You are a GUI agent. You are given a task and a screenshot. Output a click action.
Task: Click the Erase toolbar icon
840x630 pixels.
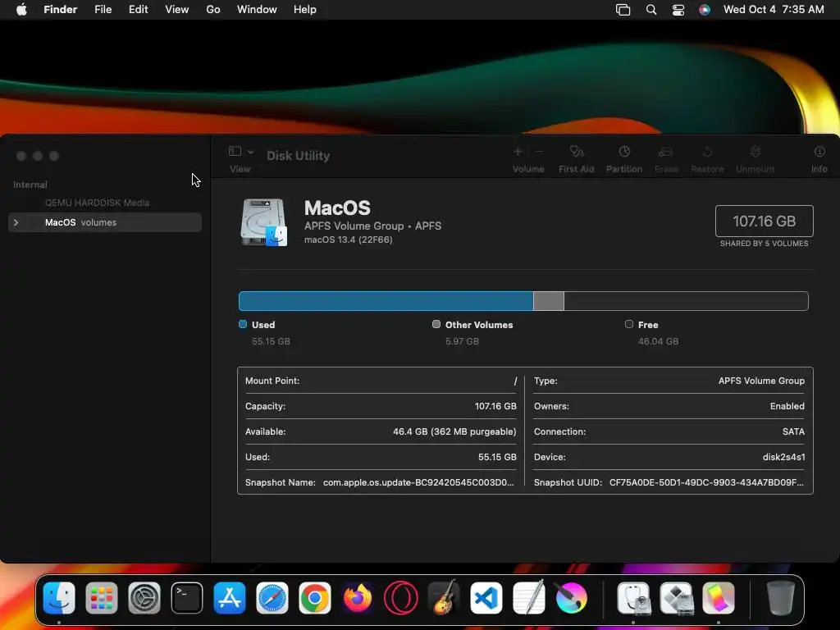click(x=666, y=152)
